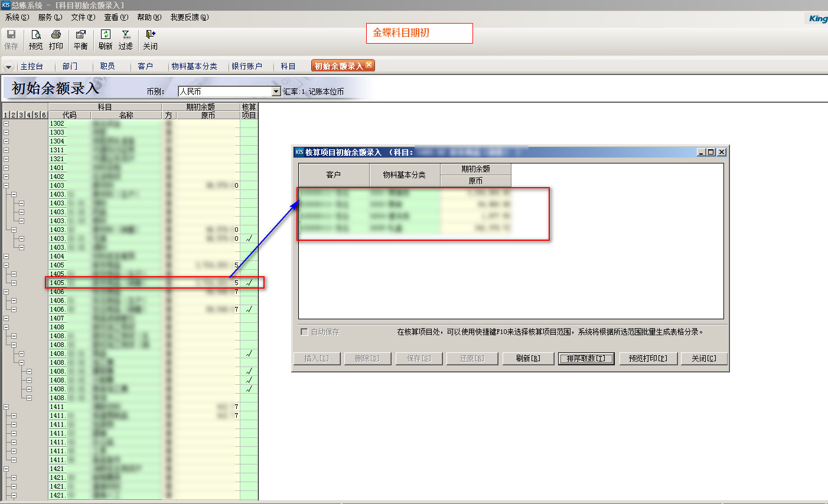Click the 保存 (Save) toolbar icon
The image size is (828, 504).
pyautogui.click(x=11, y=39)
